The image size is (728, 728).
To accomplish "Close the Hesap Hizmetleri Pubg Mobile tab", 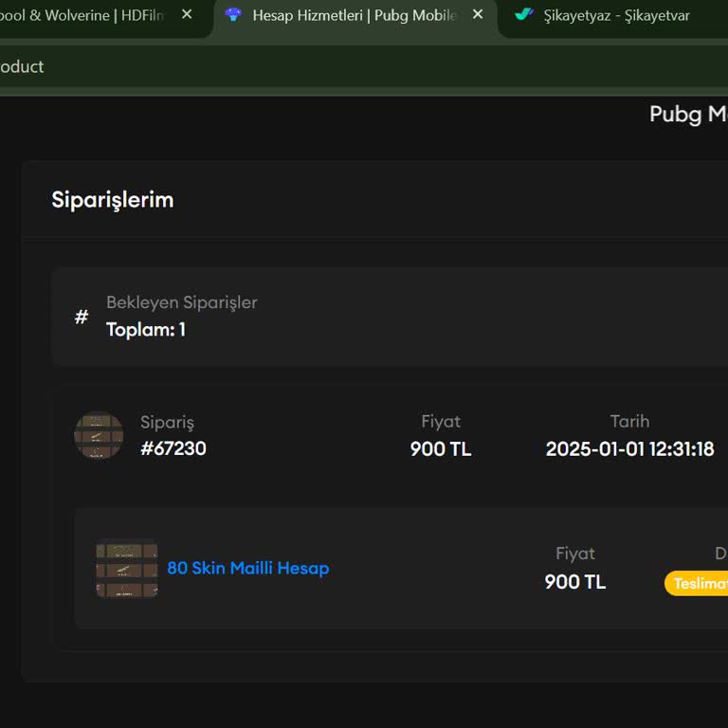I will [x=478, y=15].
